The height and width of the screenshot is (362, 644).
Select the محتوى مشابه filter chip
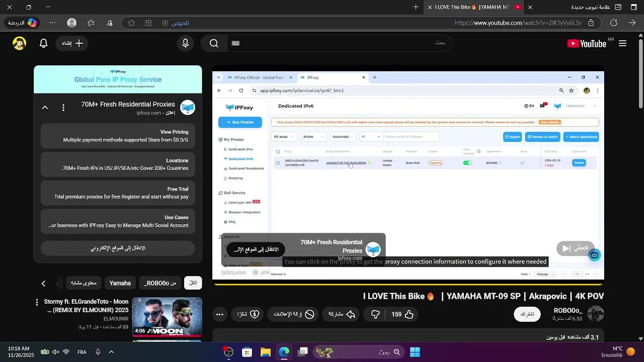pos(84,283)
